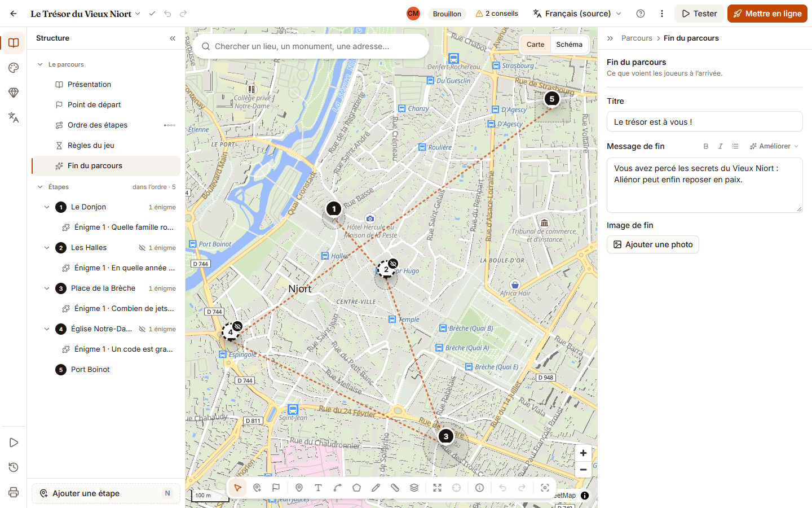Click Ajouter une étape button

(x=106, y=493)
